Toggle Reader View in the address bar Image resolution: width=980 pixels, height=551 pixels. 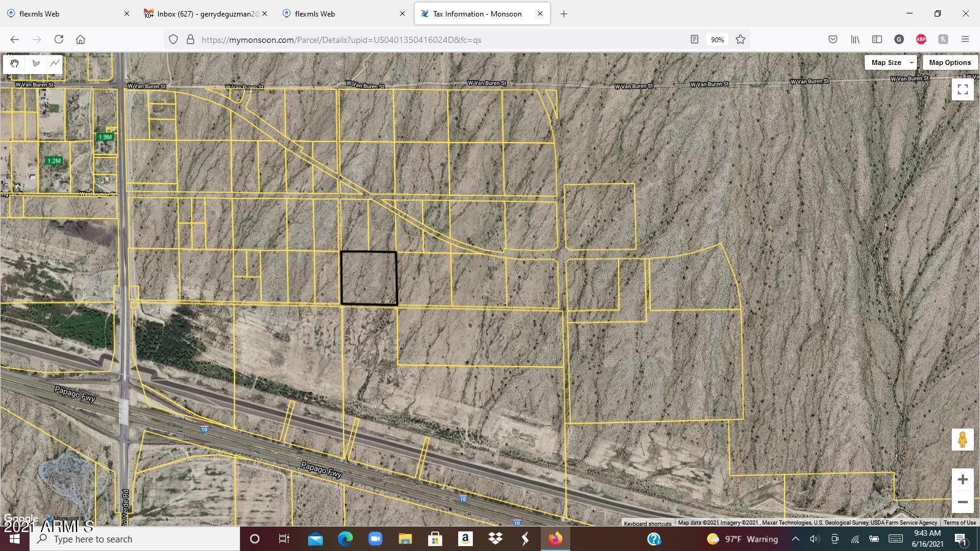pyautogui.click(x=694, y=39)
